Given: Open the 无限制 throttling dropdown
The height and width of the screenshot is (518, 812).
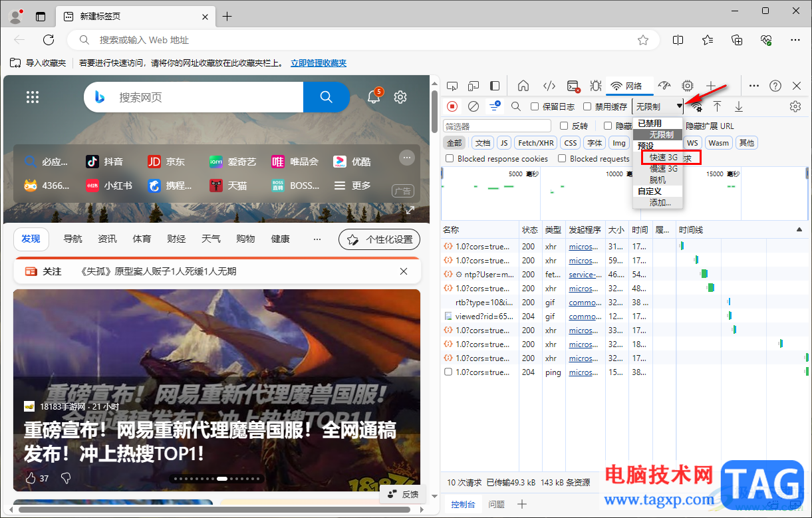Looking at the screenshot, I should 658,106.
